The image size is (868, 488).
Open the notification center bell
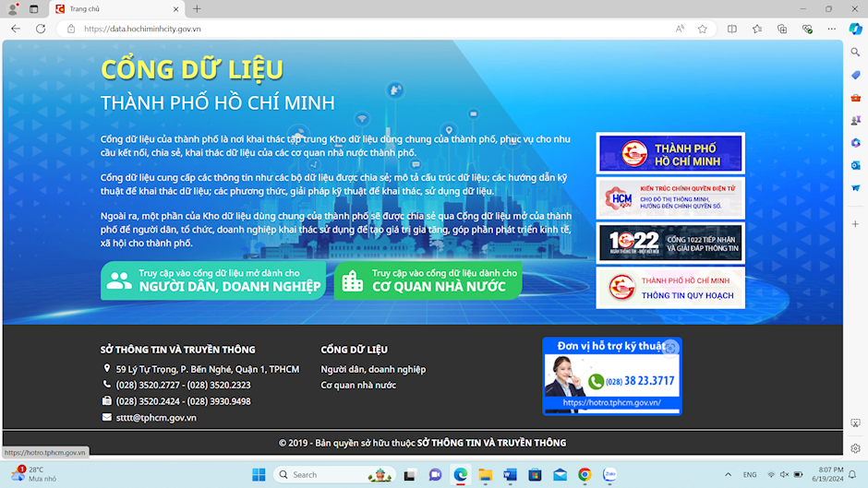pyautogui.click(x=852, y=475)
